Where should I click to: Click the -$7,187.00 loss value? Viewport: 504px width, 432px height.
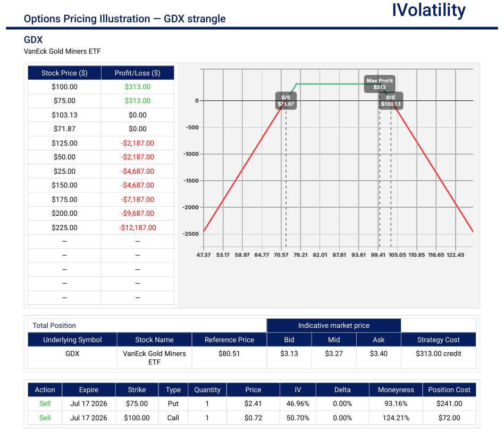click(138, 199)
